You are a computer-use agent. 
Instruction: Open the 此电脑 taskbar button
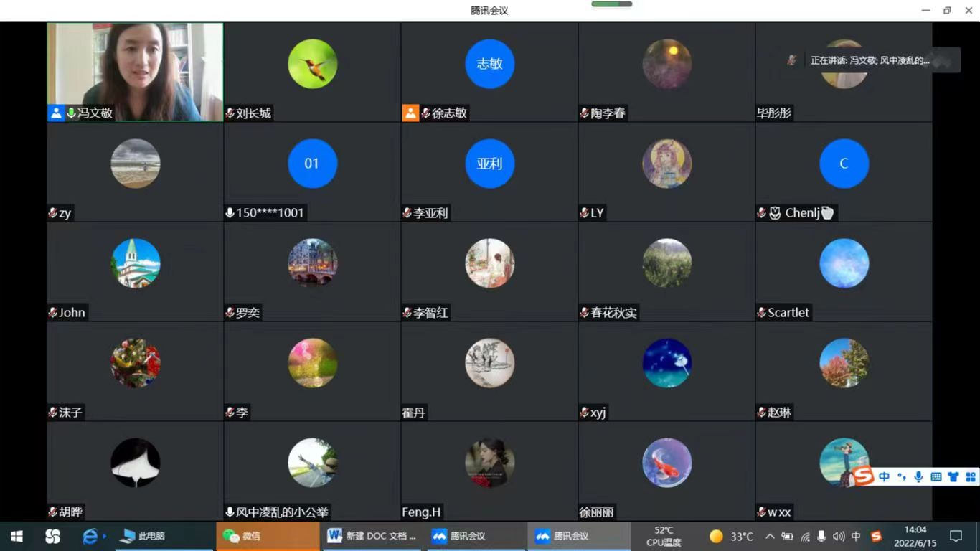[143, 536]
